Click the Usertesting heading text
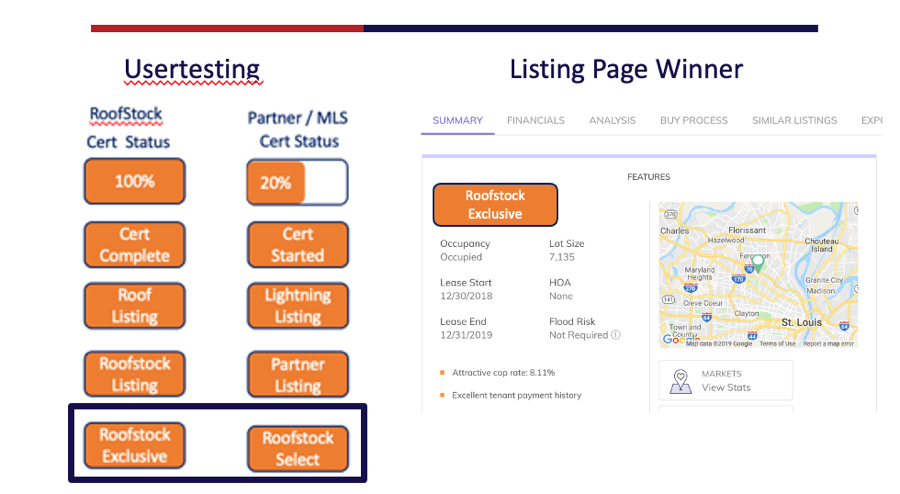This screenshot has height=494, width=900. [x=192, y=69]
